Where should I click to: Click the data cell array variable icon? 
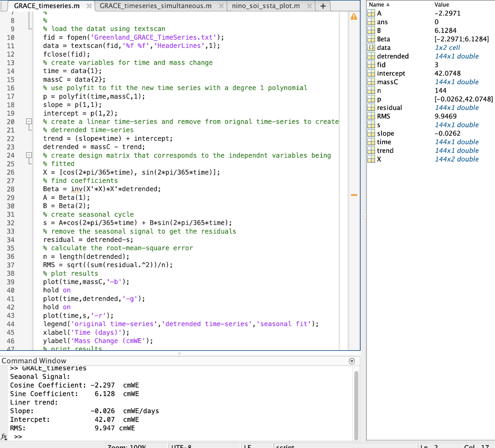pos(371,47)
